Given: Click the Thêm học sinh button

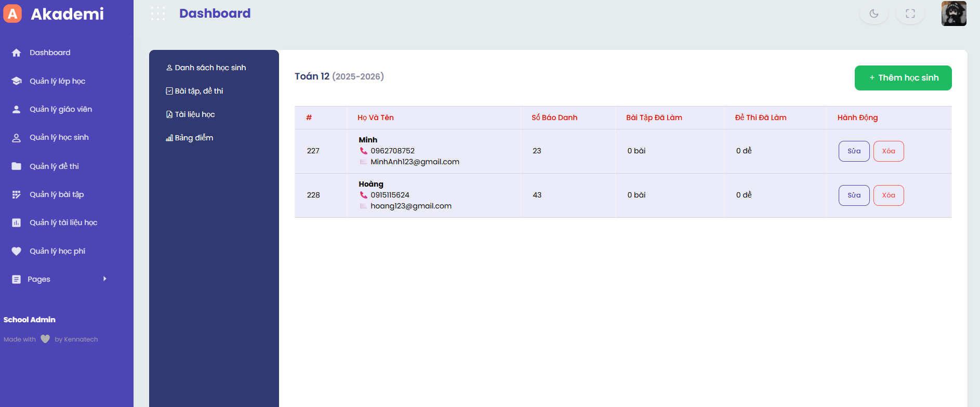Looking at the screenshot, I should click(903, 78).
